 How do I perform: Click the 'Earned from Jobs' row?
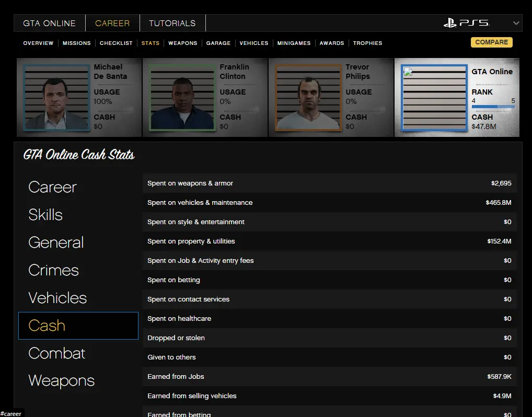coord(329,377)
